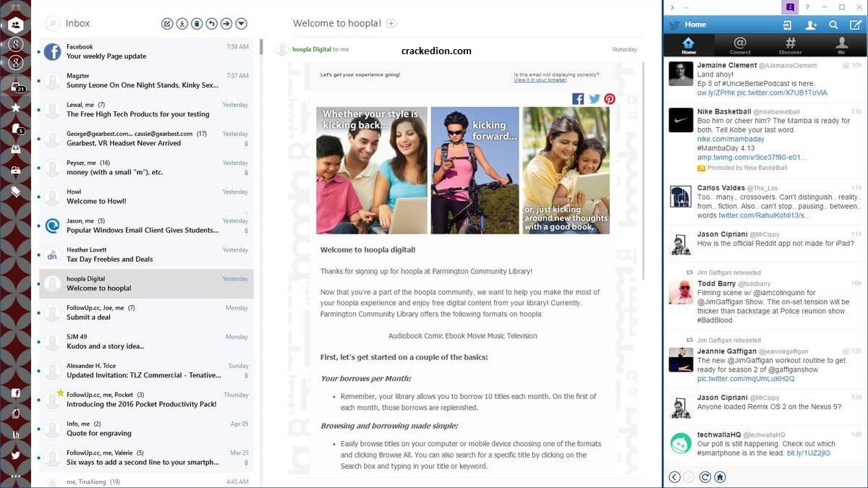Open the unified accounts hexagon icon
The width and height of the screenshot is (868, 488).
[16, 25]
